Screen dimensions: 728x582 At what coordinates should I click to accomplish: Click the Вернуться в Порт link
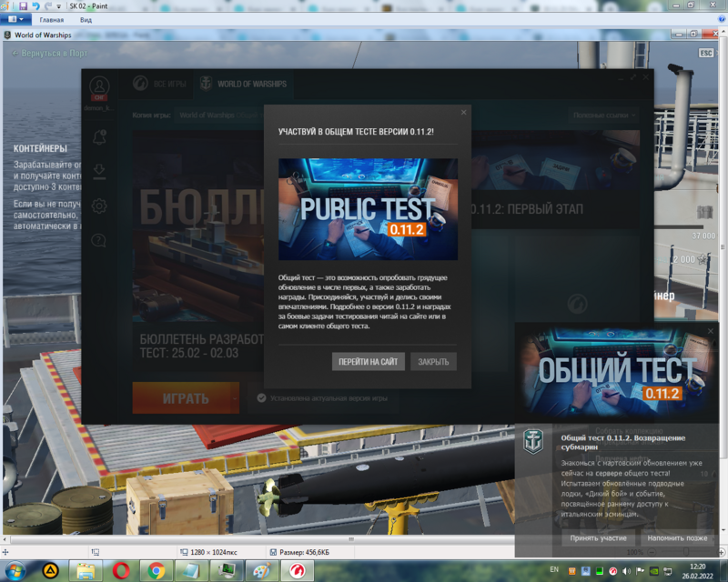pyautogui.click(x=50, y=54)
